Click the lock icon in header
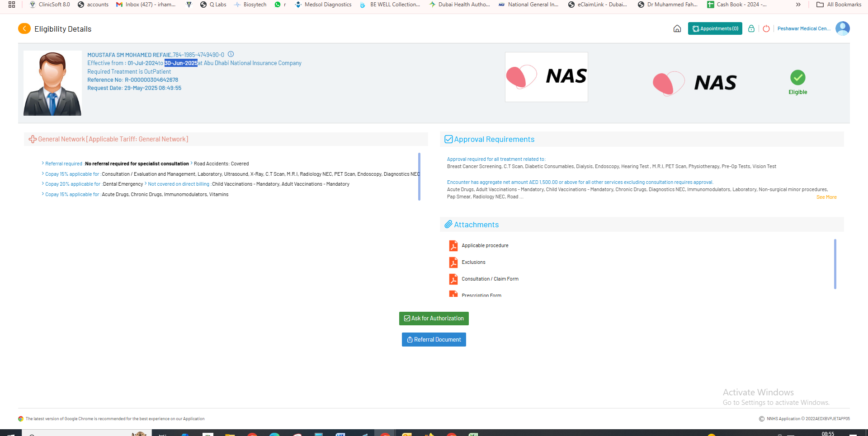Image resolution: width=868 pixels, height=436 pixels. (x=751, y=28)
